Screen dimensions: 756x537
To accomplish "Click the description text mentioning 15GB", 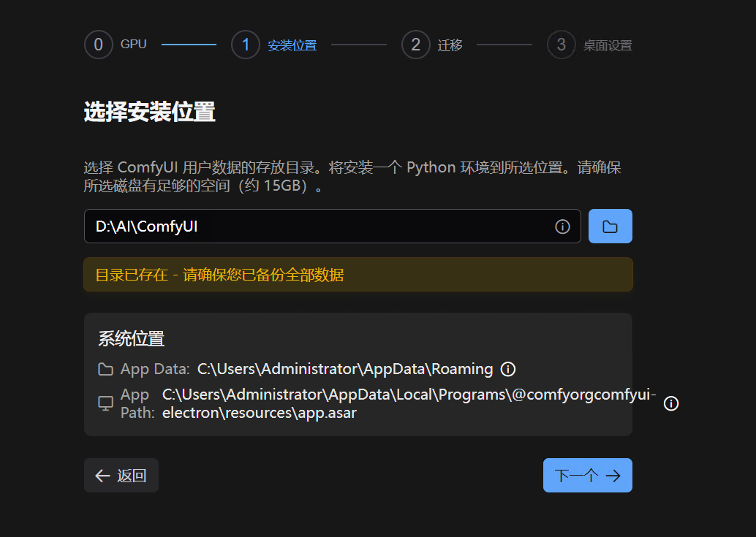I will 352,176.
